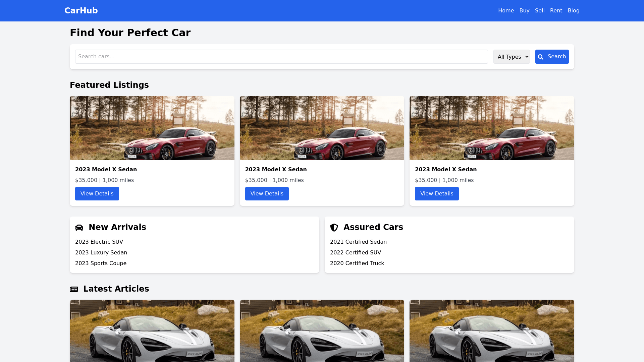644x362 pixels.
Task: Focus the Search cars input field
Action: 281,57
